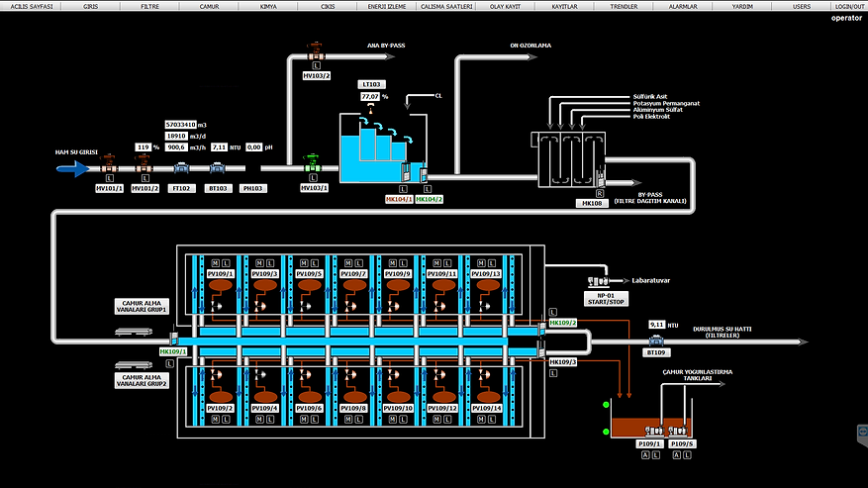The width and height of the screenshot is (868, 488).
Task: Click the P109/1 sludge pump icon
Action: click(x=648, y=432)
